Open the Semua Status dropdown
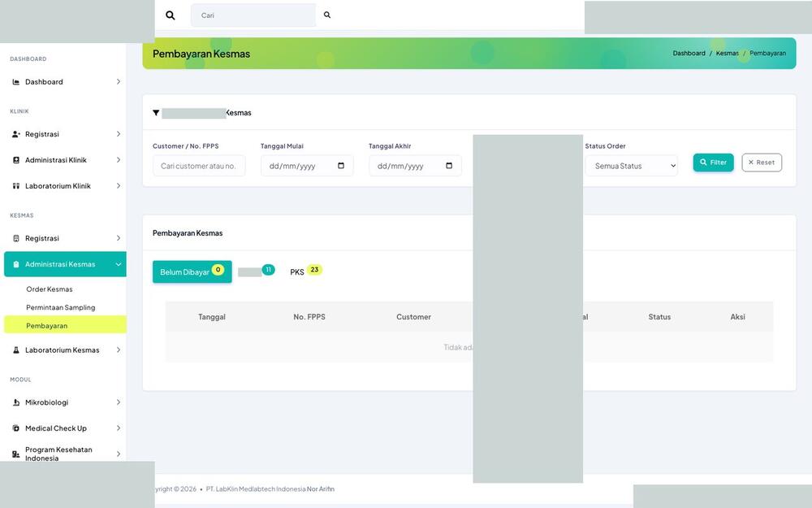 [631, 166]
